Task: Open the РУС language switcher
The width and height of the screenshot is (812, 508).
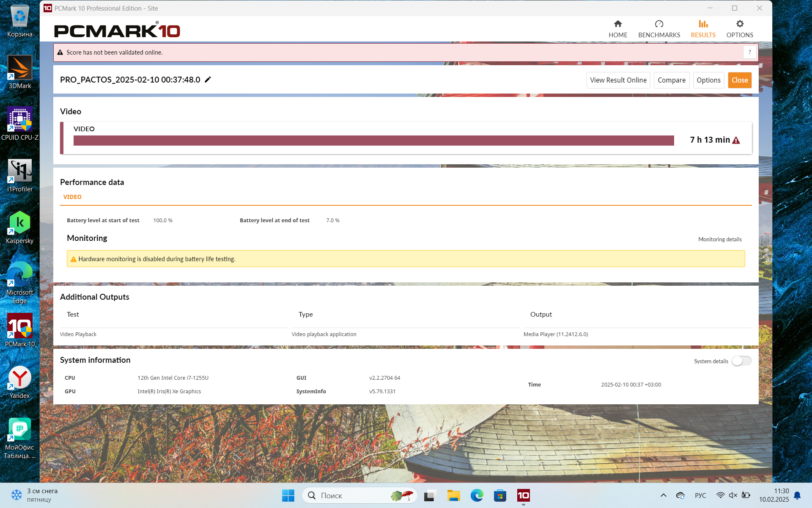Action: click(700, 495)
